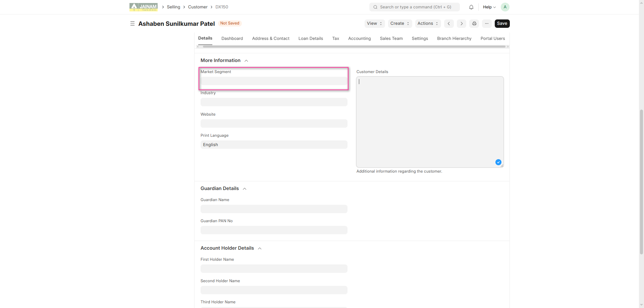Open the three-dots more menu
This screenshot has width=644, height=308.
pyautogui.click(x=487, y=23)
